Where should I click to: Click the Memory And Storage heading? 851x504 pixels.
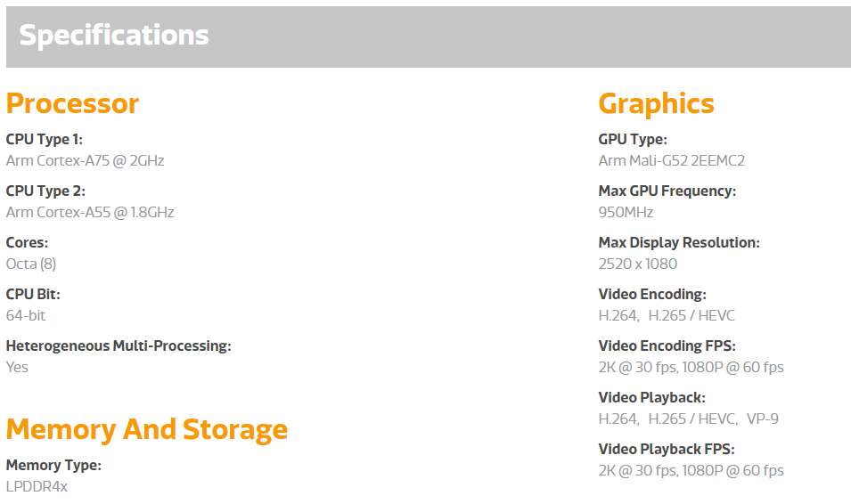146,429
